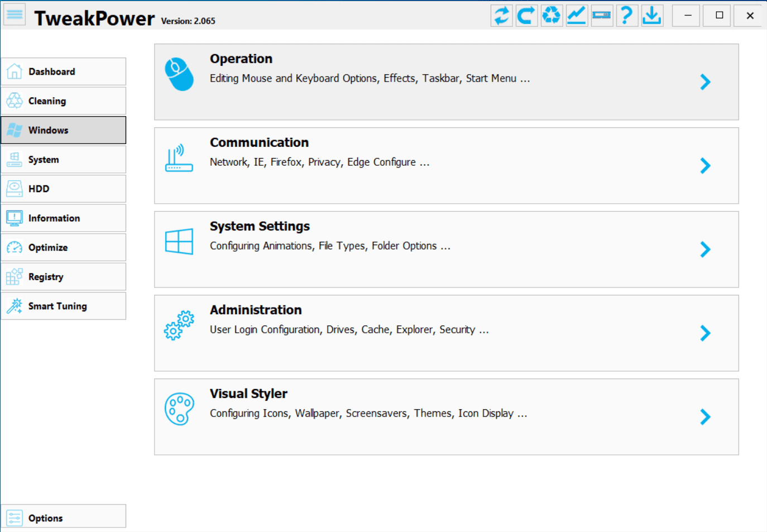Open System Settings using its right chevron
The image size is (767, 532).
pos(706,250)
